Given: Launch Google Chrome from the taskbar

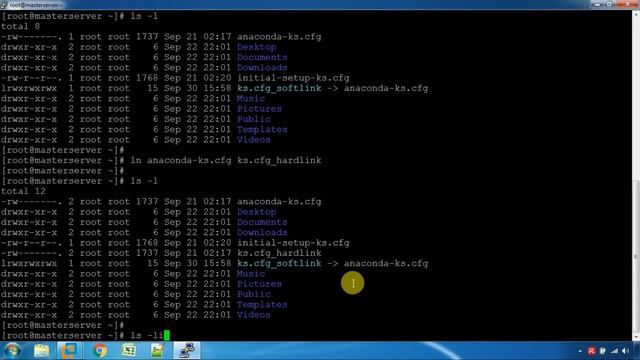Looking at the screenshot, I should pyautogui.click(x=100, y=351).
